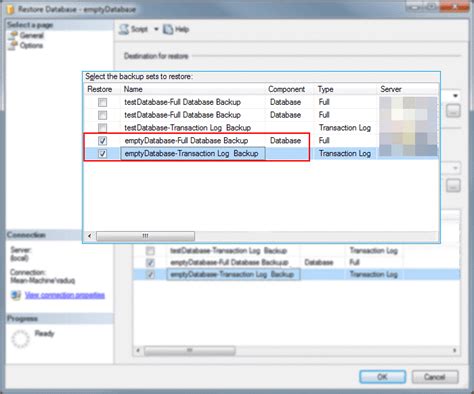Select the testDatabase-Transaction Log Backup name in the magnified list
Screen dimensions: 474x394
coord(187,128)
